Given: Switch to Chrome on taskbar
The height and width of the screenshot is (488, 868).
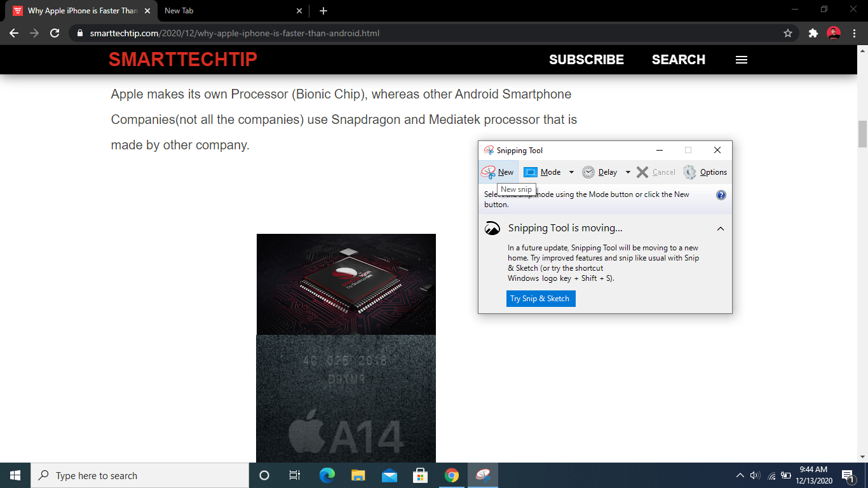Looking at the screenshot, I should [451, 475].
